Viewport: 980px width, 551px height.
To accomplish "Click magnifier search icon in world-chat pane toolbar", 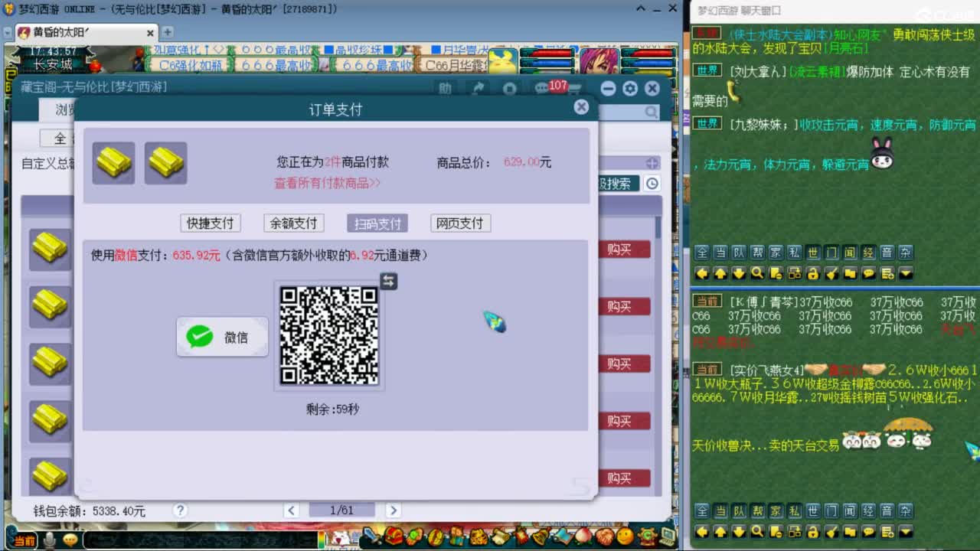I will pyautogui.click(x=757, y=273).
